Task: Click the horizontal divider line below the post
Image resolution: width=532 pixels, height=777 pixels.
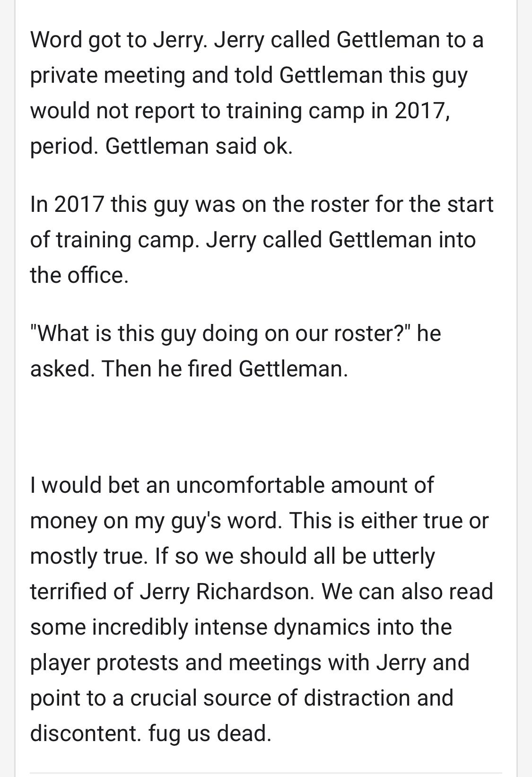Action: (266, 773)
